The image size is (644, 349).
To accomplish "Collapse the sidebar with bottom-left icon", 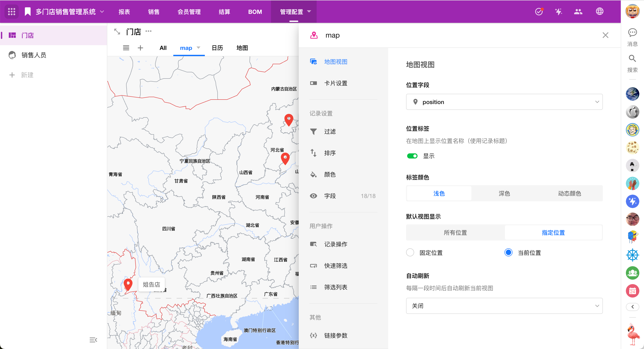I will point(93,340).
